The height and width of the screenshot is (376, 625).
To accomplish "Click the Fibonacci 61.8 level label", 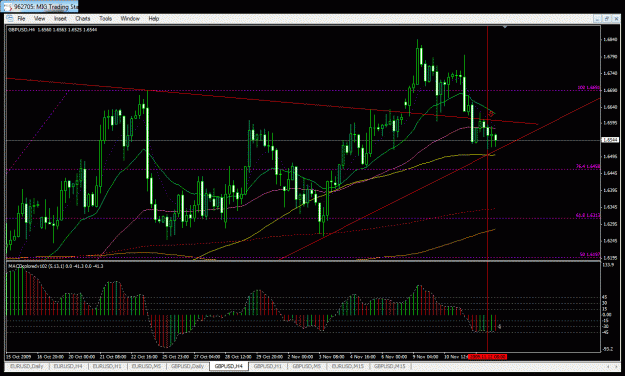I will click(x=588, y=215).
